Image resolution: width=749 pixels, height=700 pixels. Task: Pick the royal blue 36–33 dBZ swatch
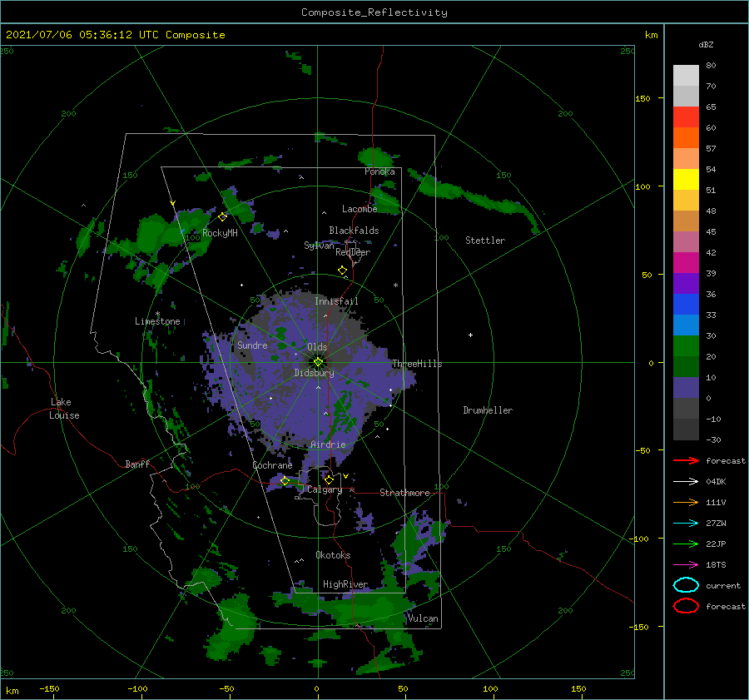(x=686, y=305)
